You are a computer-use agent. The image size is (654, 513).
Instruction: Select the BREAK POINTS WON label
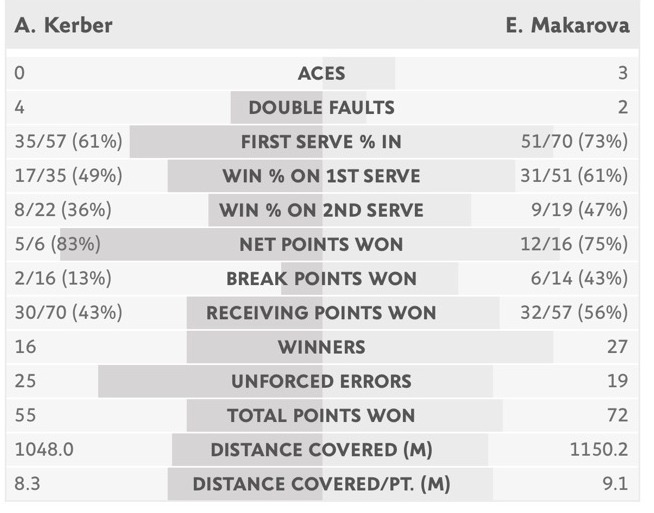pos(322,279)
